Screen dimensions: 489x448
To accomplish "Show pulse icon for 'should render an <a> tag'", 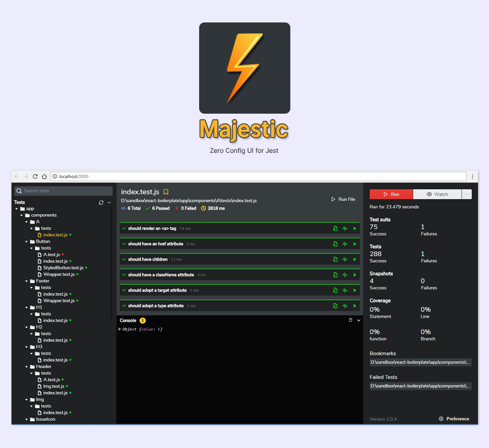I will (345, 228).
